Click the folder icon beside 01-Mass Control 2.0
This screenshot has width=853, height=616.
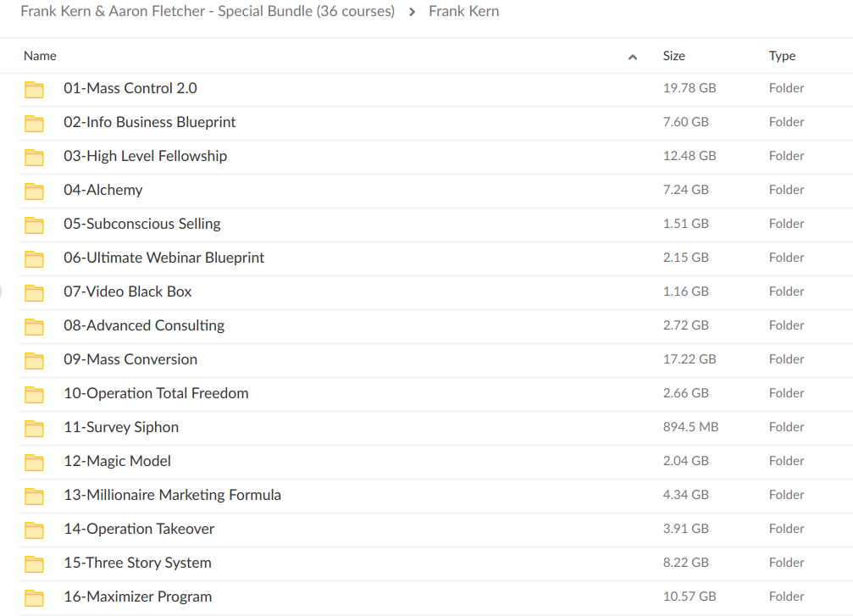coord(34,88)
